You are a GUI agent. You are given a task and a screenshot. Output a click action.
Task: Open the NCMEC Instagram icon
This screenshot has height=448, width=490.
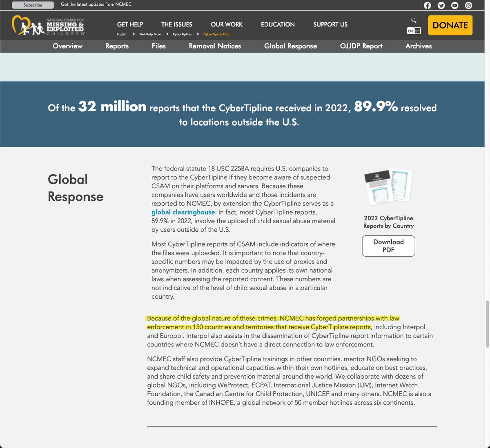pos(468,5)
